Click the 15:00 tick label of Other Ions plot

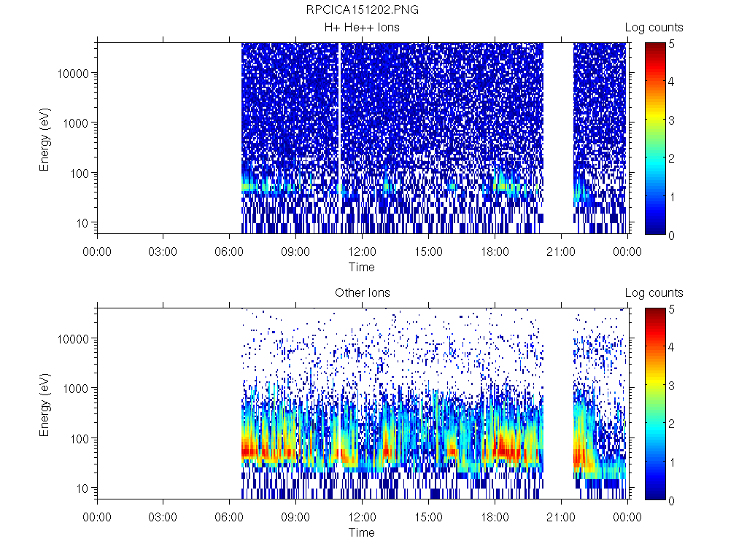coord(428,517)
